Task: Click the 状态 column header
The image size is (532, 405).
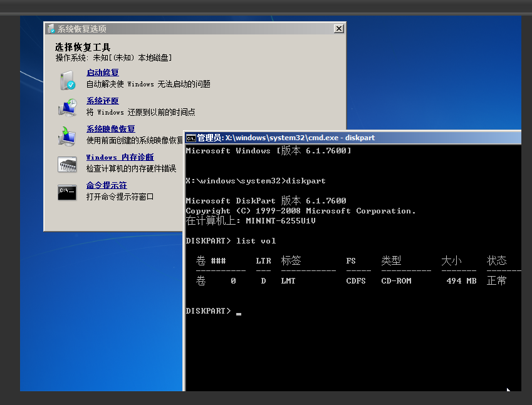Action: (497, 260)
